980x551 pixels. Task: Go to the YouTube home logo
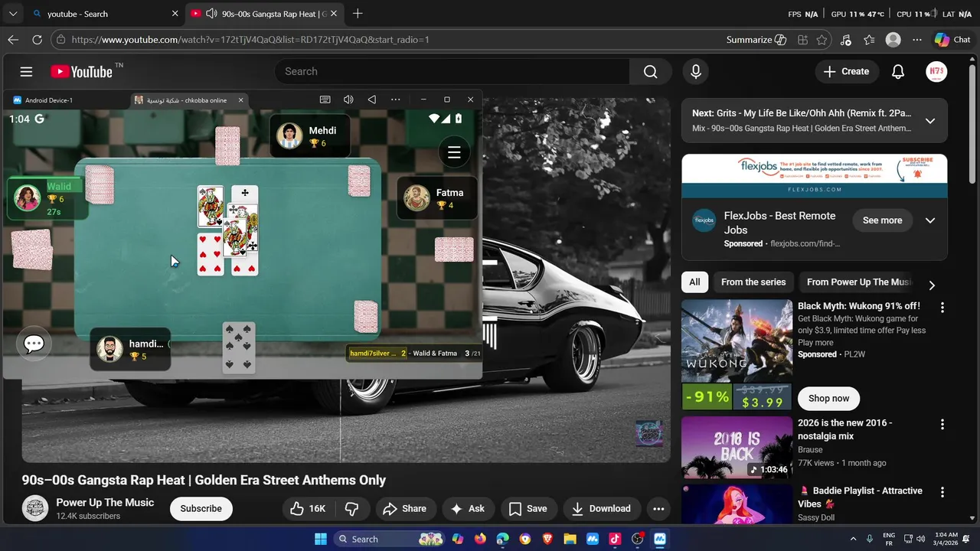pyautogui.click(x=82, y=71)
